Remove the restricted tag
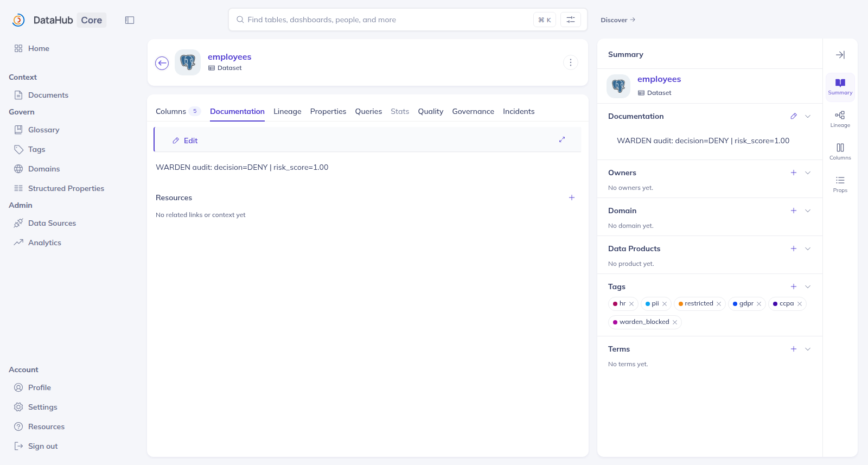This screenshot has height=465, width=868. coord(719,304)
